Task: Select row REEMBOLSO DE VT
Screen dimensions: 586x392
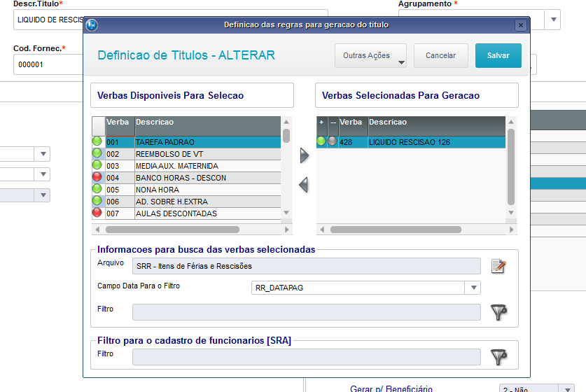Action: tap(186, 154)
